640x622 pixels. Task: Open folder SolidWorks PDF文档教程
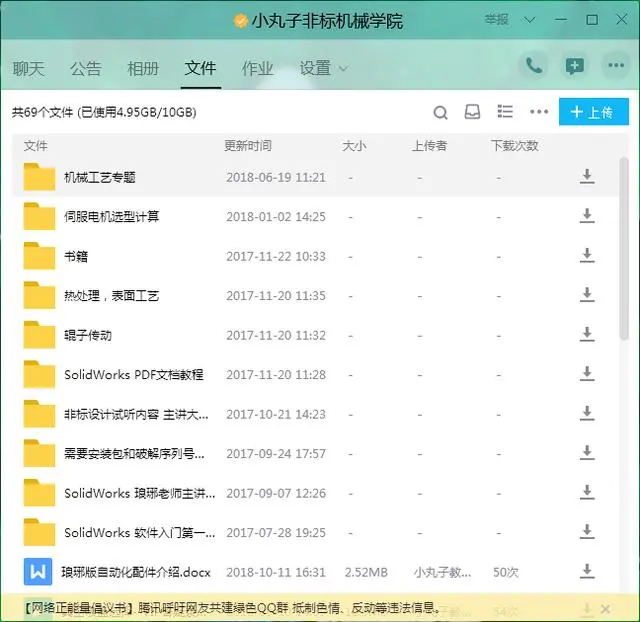pyautogui.click(x=134, y=375)
